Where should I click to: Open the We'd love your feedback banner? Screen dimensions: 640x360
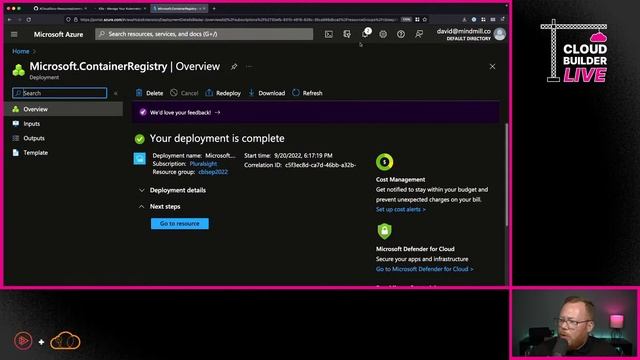(x=315, y=112)
